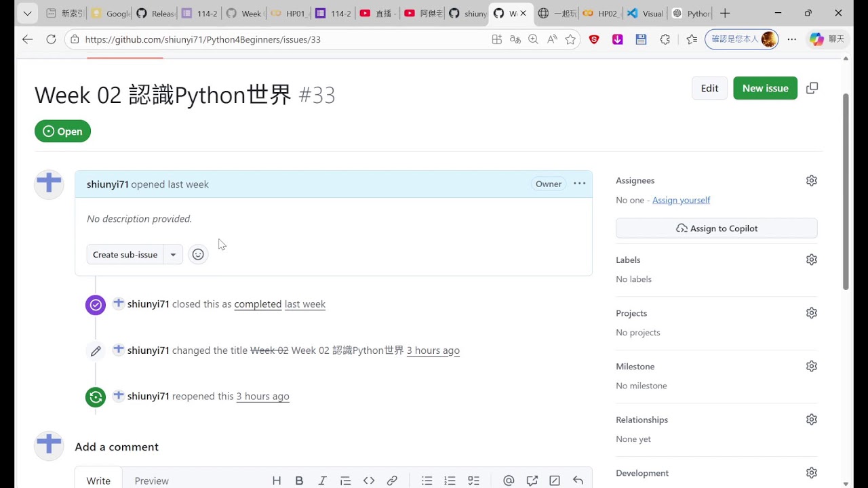Reference an issue with cross-reference icon

(532, 481)
